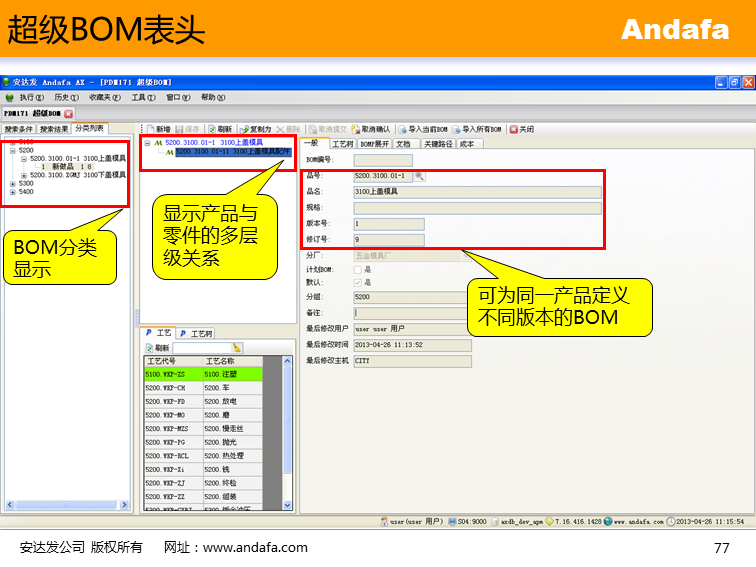Viewport: 756px width, 567px height.
Task: Expand the 5400 tree node
Action: (x=13, y=191)
